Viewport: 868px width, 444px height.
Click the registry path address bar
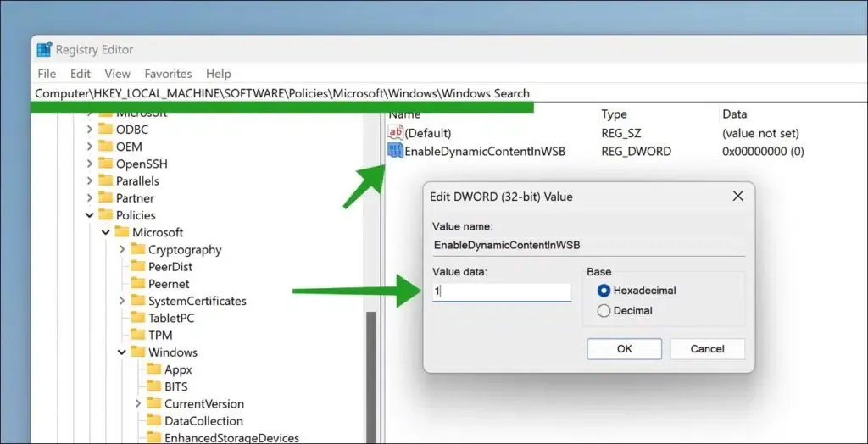[449, 93]
